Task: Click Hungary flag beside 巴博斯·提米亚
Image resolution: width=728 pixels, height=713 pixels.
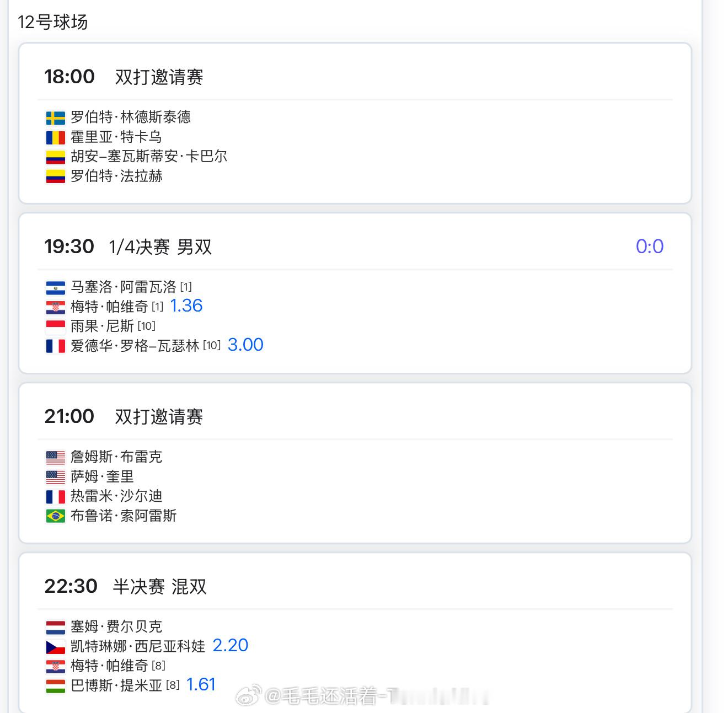Action: tap(55, 686)
